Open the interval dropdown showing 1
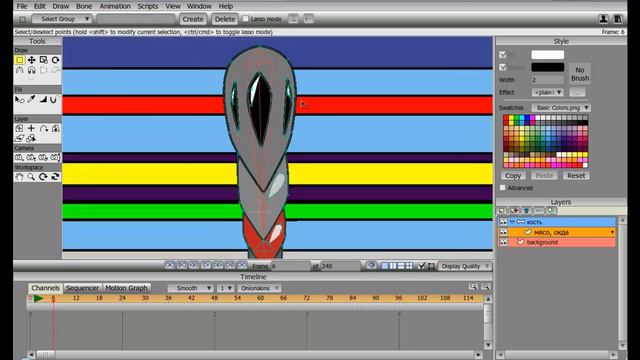Image resolution: width=640 pixels, height=360 pixels. point(226,288)
